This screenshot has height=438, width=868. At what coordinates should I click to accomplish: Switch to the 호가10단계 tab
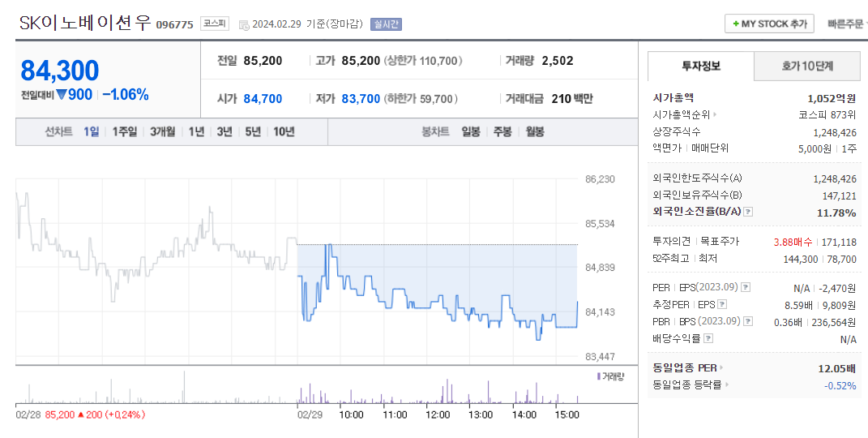click(x=807, y=67)
